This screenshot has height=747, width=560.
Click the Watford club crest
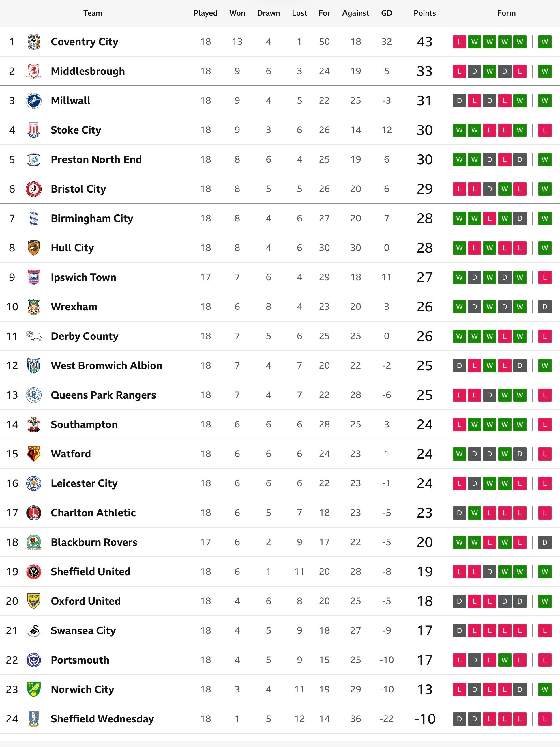click(x=34, y=454)
